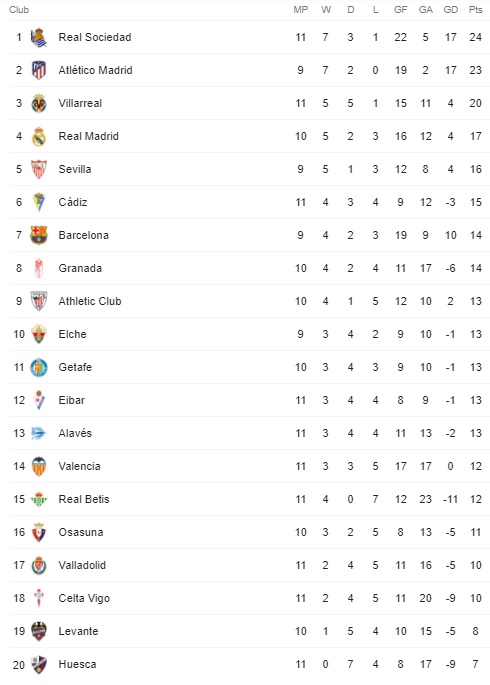Open the Athletic Club team link
Image resolution: width=490 pixels, height=685 pixels.
point(90,301)
